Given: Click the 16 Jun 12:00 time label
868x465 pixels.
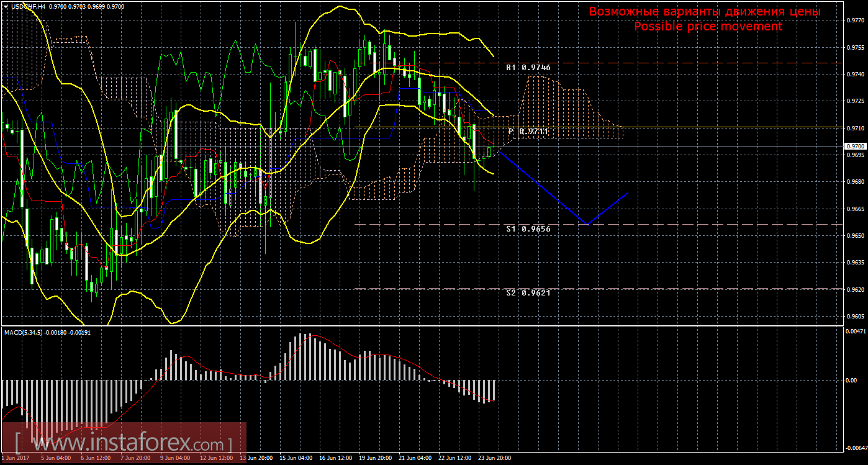Looking at the screenshot, I should point(335,458).
